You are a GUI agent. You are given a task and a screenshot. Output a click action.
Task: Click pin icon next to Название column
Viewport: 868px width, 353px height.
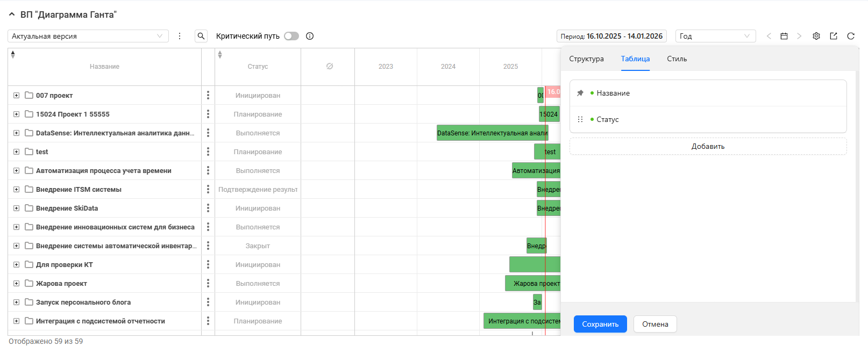click(580, 93)
